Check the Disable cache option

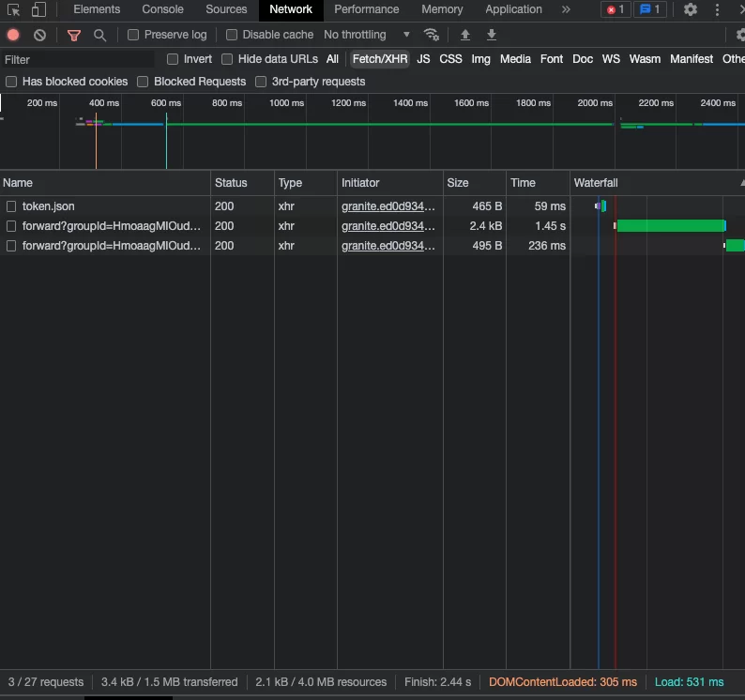(232, 35)
